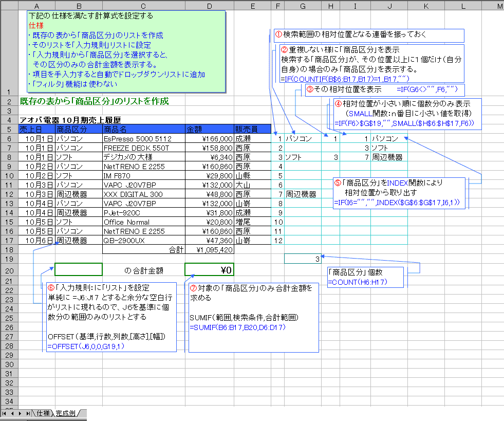The image size is (504, 421).
Task: Click note box ② COUNTIF formula
Action: (372, 63)
